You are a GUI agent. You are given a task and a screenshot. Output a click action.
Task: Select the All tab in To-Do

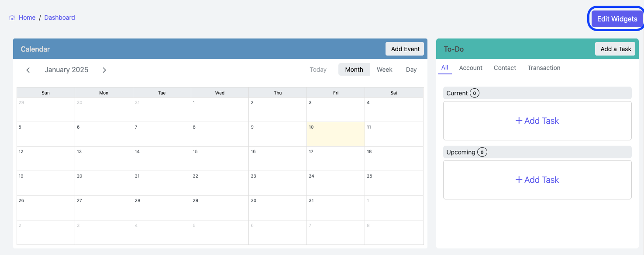(445, 68)
